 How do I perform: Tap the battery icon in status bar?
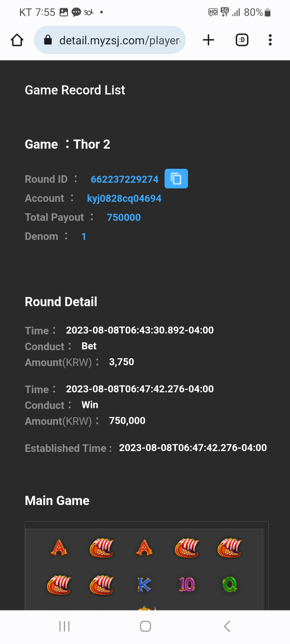[x=268, y=13]
